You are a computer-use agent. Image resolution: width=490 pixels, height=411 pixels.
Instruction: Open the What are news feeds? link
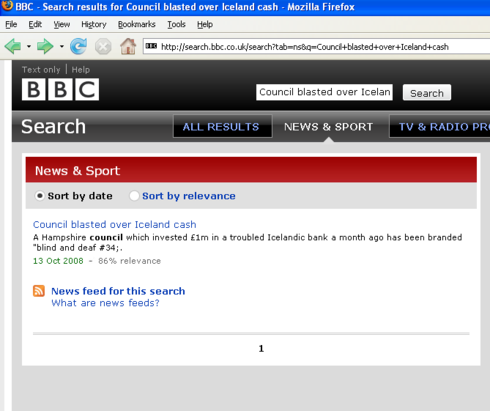tap(105, 303)
